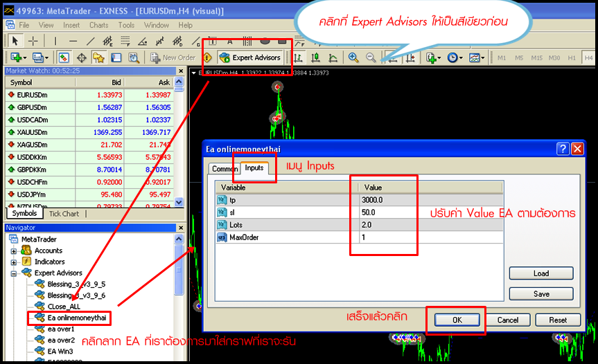This screenshot has width=598, height=364.
Task: Select the cursor arrow tool
Action: pos(15,40)
